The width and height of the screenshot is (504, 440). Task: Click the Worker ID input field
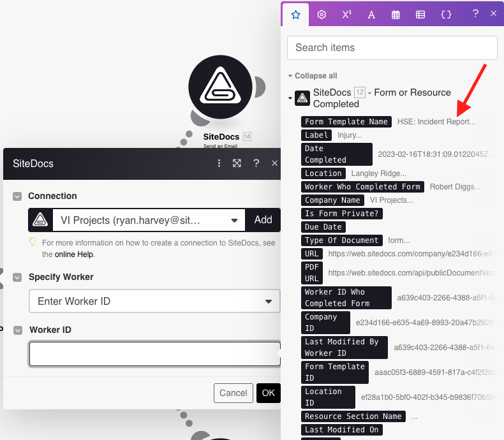[x=154, y=354]
